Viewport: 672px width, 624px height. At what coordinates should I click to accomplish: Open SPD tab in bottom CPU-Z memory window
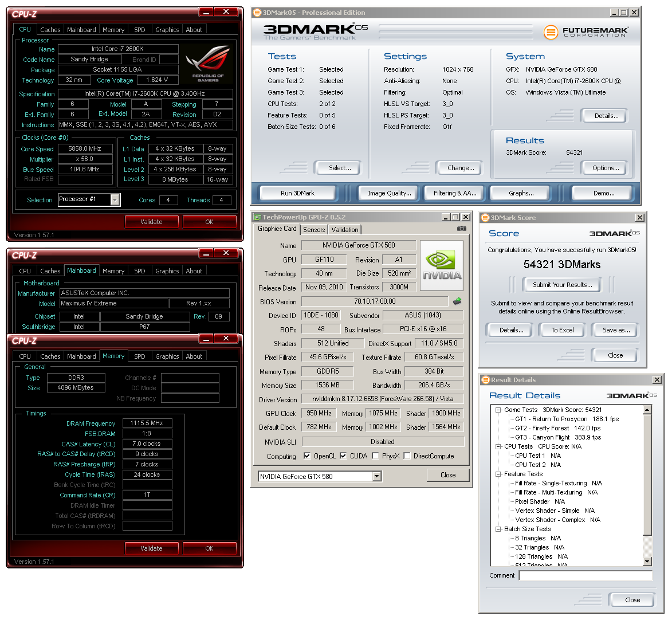point(139,356)
